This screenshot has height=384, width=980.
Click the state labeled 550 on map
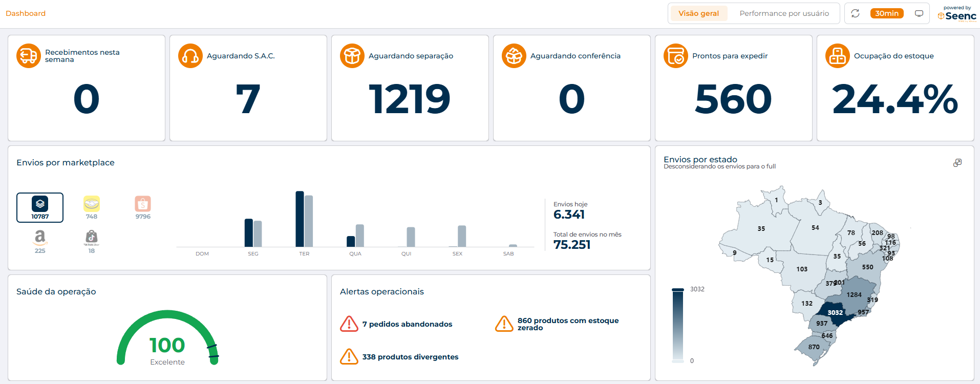point(867,267)
